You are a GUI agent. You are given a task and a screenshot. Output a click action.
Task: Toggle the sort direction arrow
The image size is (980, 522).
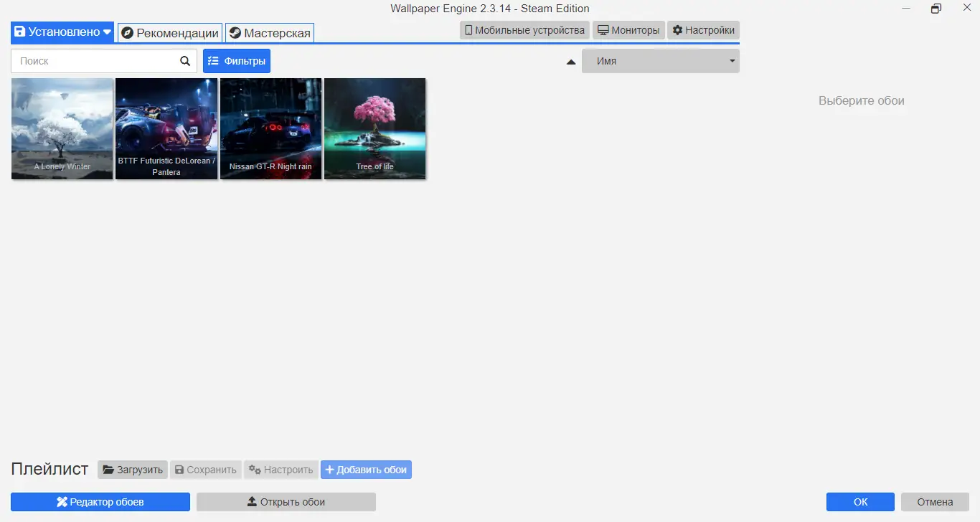pyautogui.click(x=571, y=62)
